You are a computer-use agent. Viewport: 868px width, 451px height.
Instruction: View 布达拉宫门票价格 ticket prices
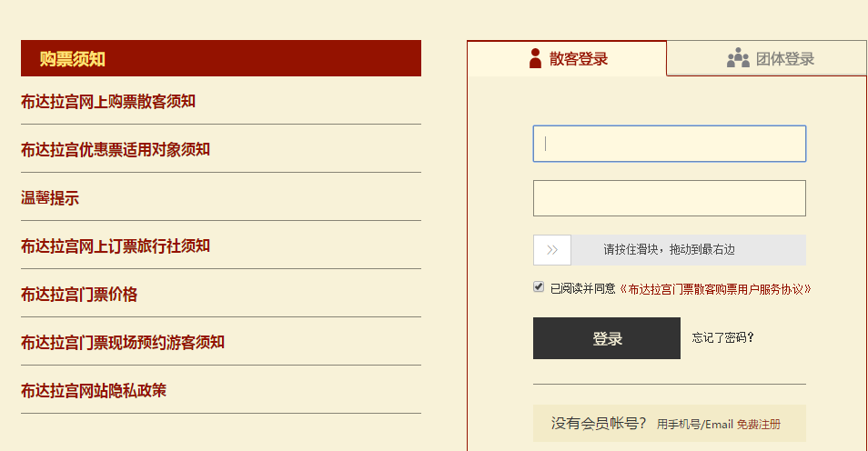pyautogui.click(x=79, y=294)
